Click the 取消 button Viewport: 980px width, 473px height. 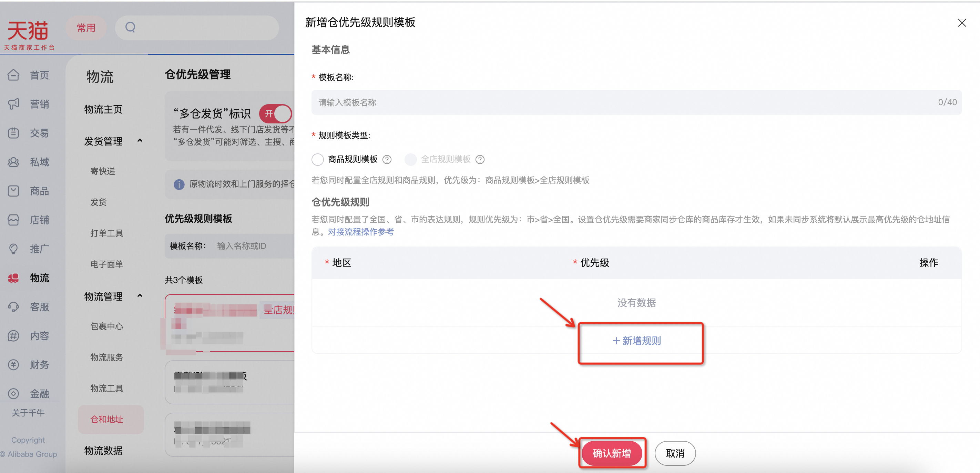[675, 453]
